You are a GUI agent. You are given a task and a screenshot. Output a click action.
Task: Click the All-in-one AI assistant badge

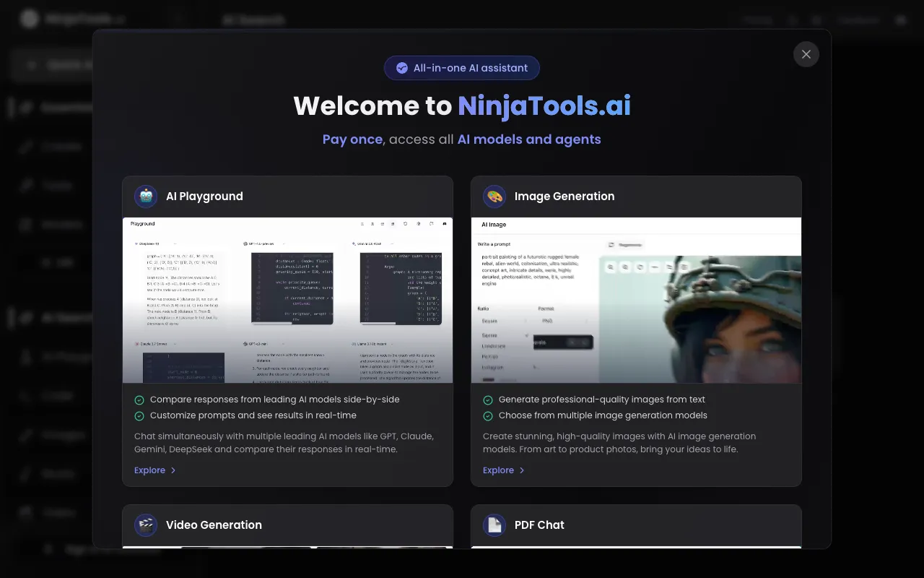click(x=462, y=68)
